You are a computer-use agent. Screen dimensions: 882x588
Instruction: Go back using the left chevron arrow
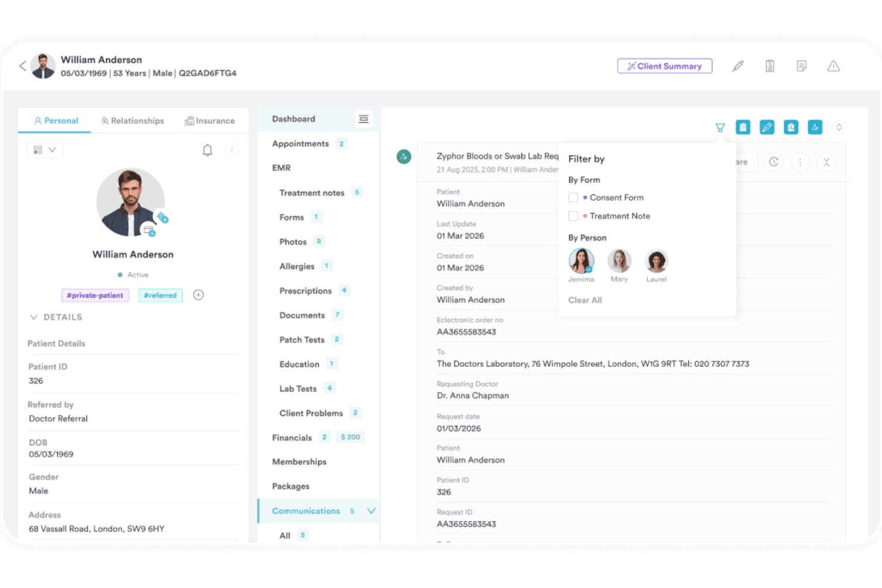click(x=23, y=66)
